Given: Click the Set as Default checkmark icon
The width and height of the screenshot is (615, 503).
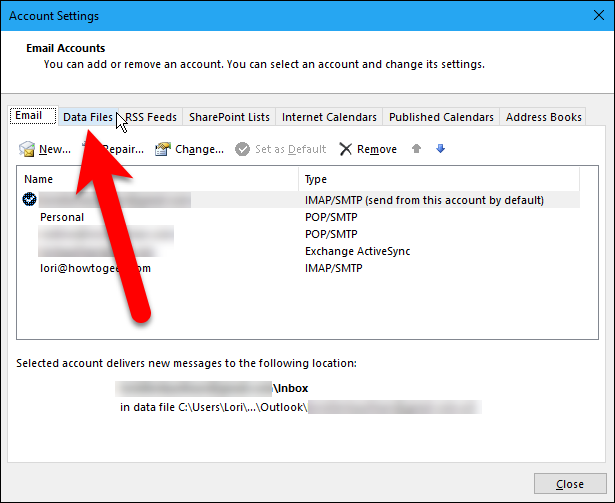Looking at the screenshot, I should point(242,149).
